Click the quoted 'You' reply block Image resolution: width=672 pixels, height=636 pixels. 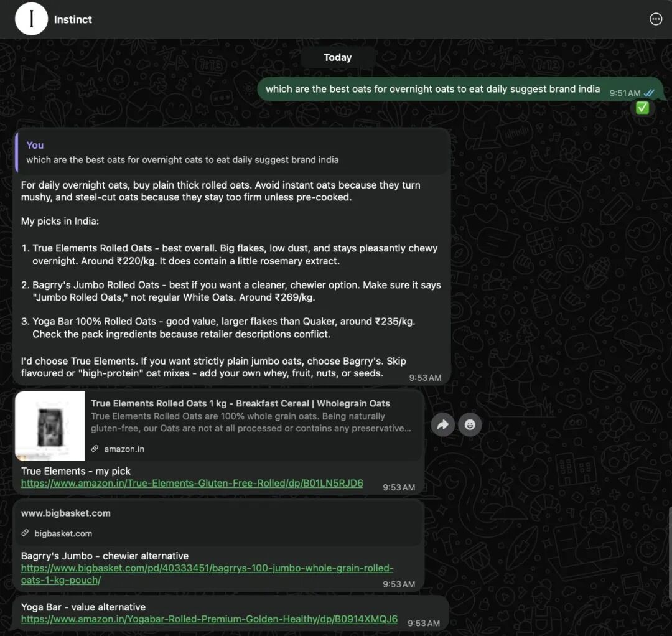[232, 152]
